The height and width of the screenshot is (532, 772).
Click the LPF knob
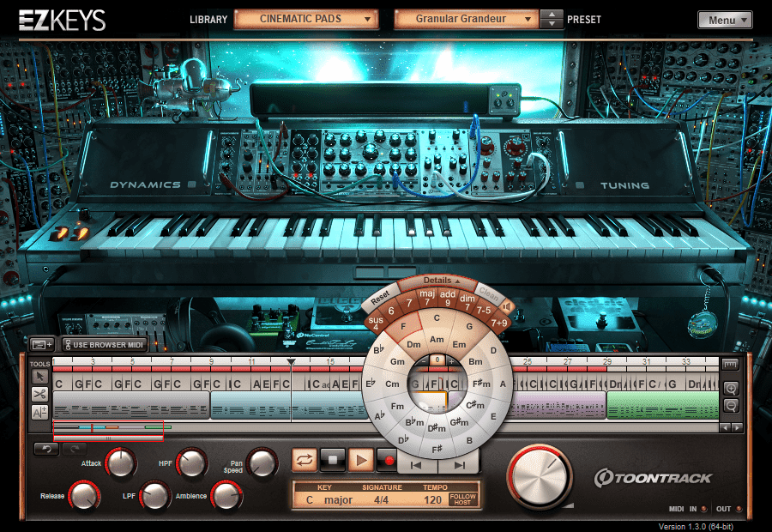[154, 496]
